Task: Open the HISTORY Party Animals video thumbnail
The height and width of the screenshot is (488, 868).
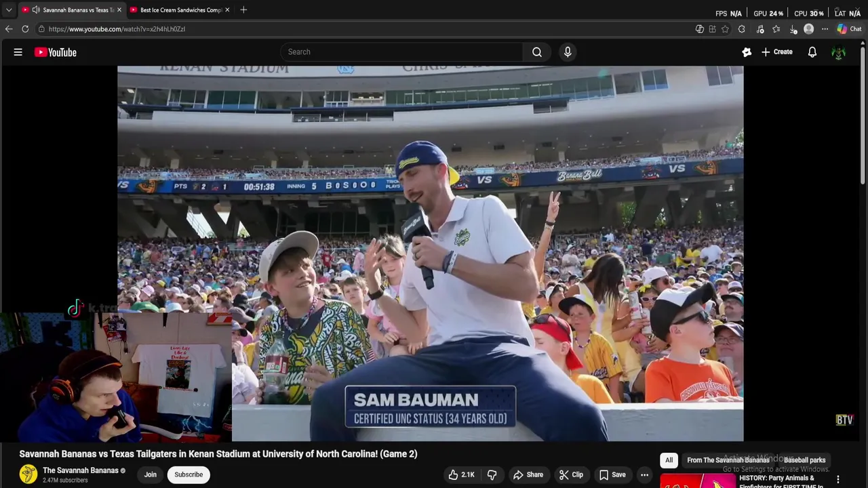Action: click(698, 481)
